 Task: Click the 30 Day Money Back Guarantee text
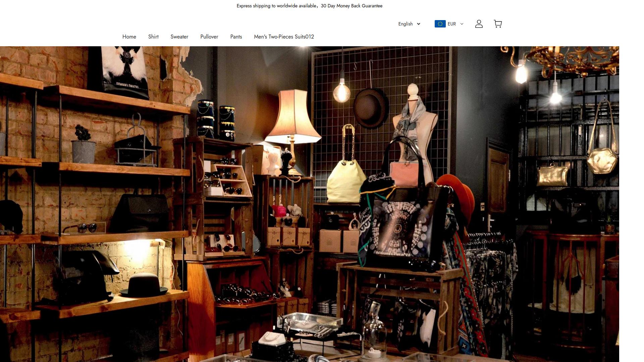coord(352,6)
